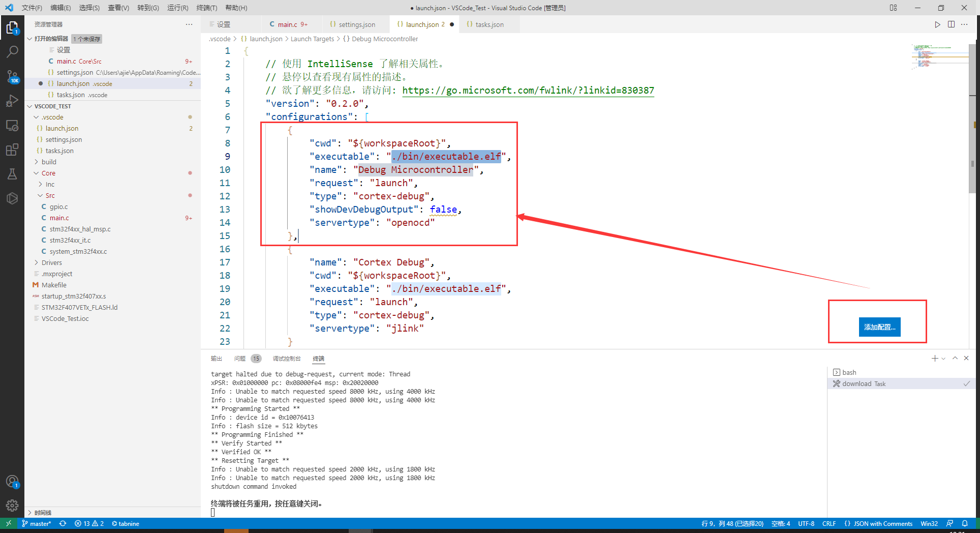Select the bash terminal in list
Screen dimensions: 980x533
coord(901,372)
